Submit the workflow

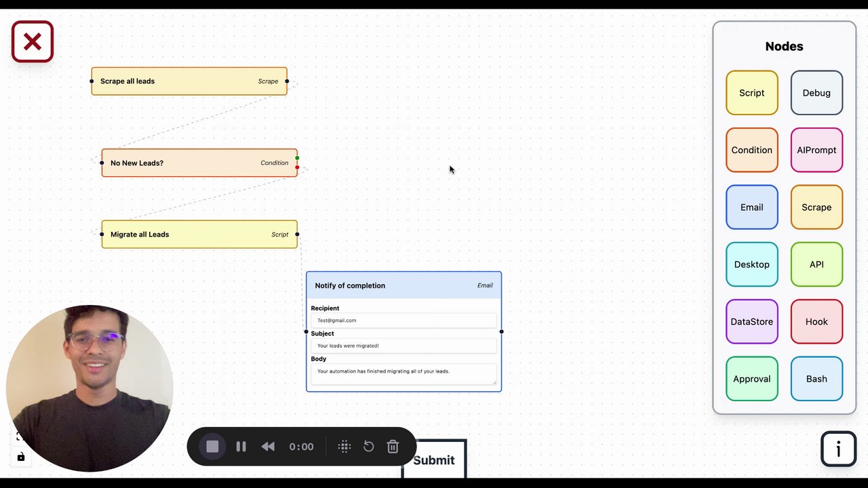coord(434,460)
